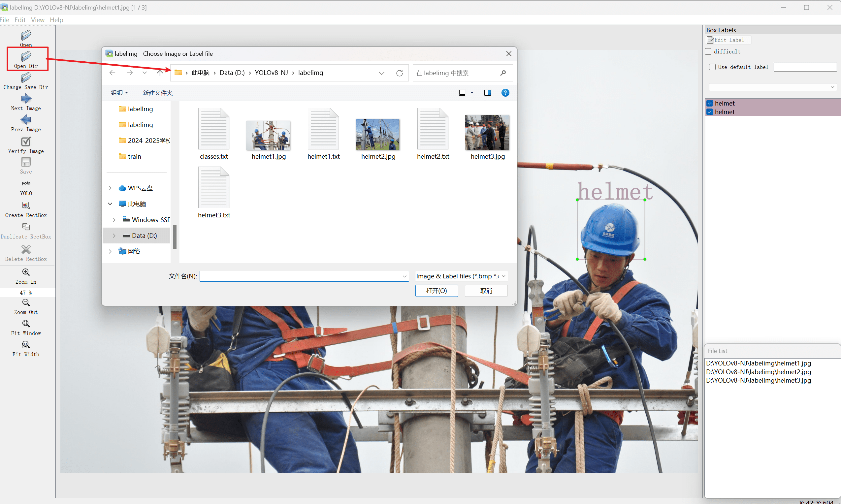Click the Change Save Dir icon

[26, 78]
